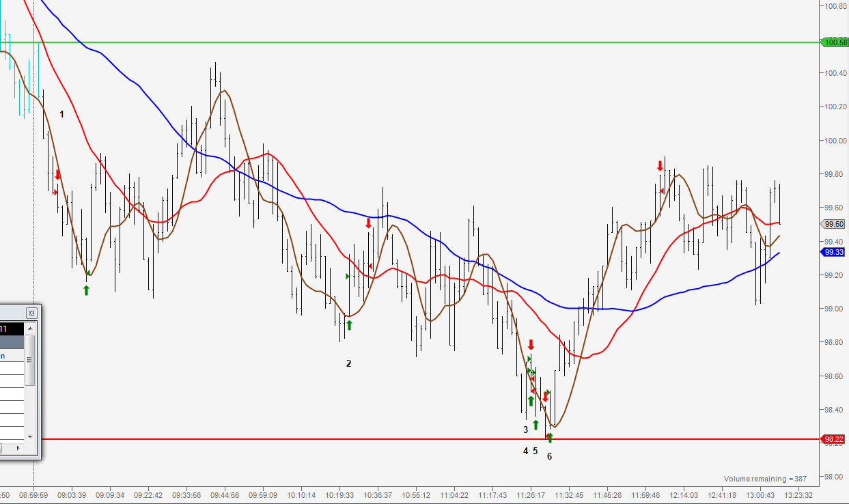Click the green buy arrow near 10:19:33
Viewport: 849px width, 504px height.
click(x=349, y=325)
